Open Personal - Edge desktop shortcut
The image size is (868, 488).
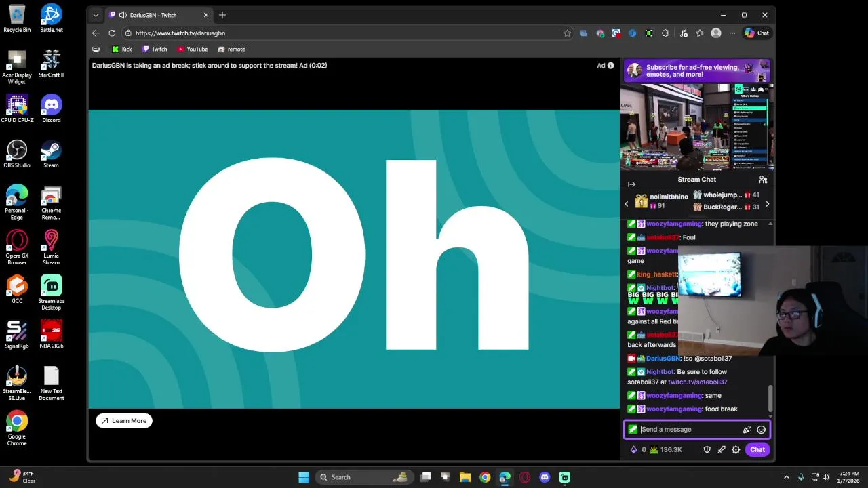point(17,203)
